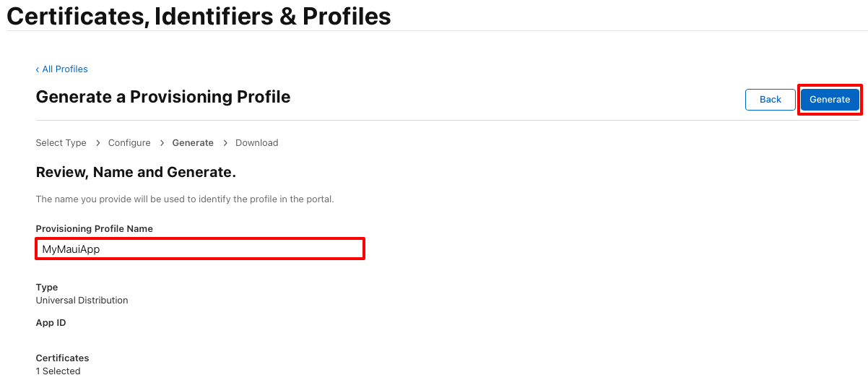The height and width of the screenshot is (388, 868).
Task: Click chevron between Generate and Download
Action: [225, 143]
